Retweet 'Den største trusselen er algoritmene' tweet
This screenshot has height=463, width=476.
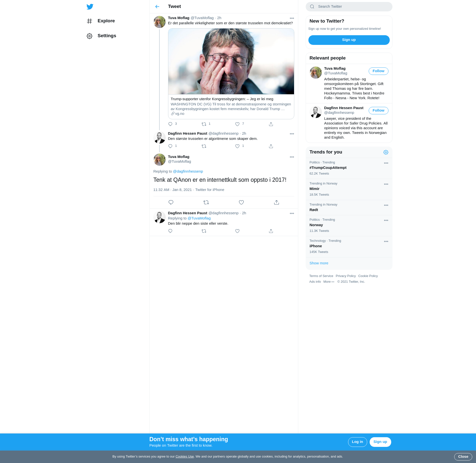click(204, 146)
